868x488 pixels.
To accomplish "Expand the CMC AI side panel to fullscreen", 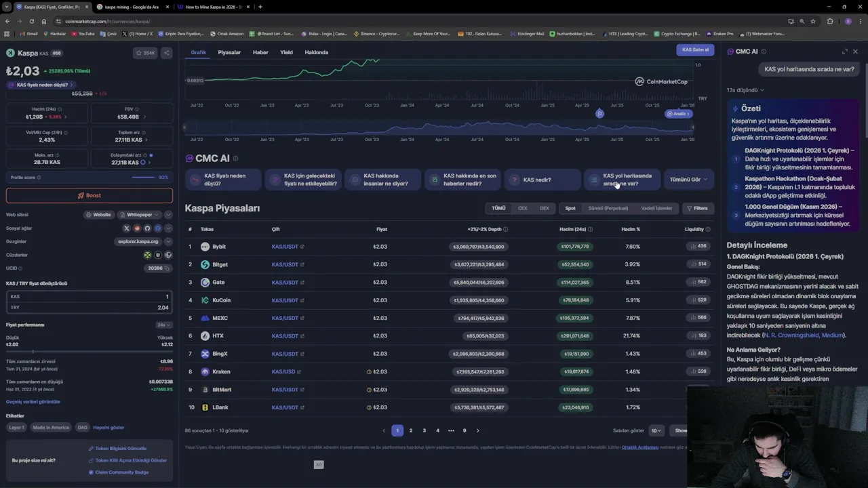I will coord(844,52).
